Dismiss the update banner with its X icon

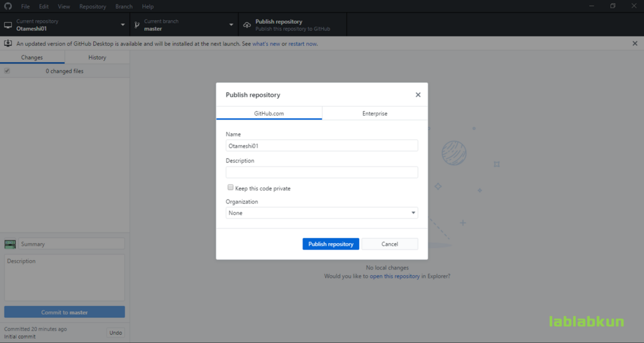635,43
